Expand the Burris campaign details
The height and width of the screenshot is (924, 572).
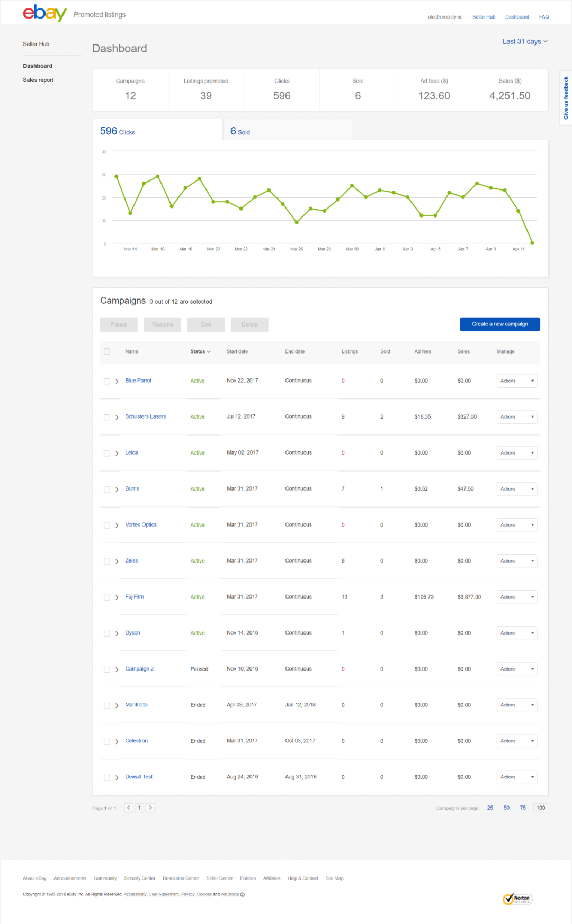tap(117, 489)
